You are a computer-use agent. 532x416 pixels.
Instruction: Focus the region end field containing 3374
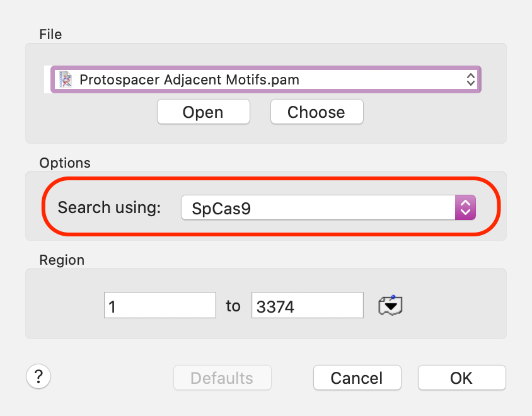(x=308, y=305)
